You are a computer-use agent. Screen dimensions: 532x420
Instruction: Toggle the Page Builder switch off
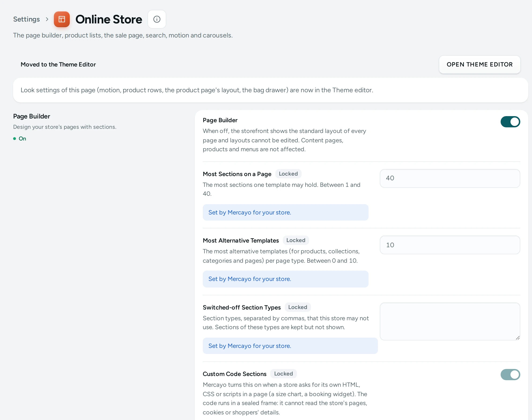[510, 122]
